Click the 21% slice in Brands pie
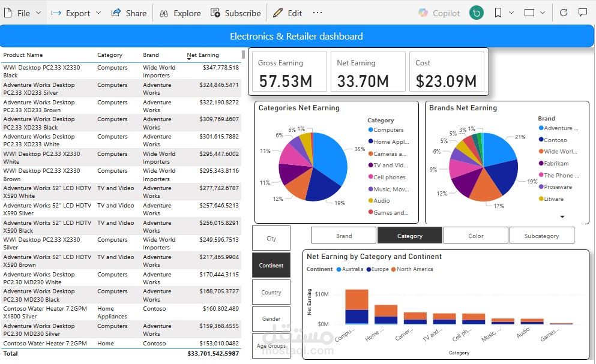596x364 pixels. coord(498,149)
